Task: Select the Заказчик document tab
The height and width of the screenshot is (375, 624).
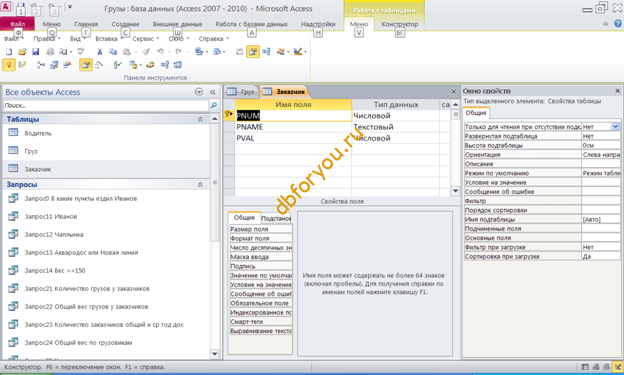Action: pos(284,92)
